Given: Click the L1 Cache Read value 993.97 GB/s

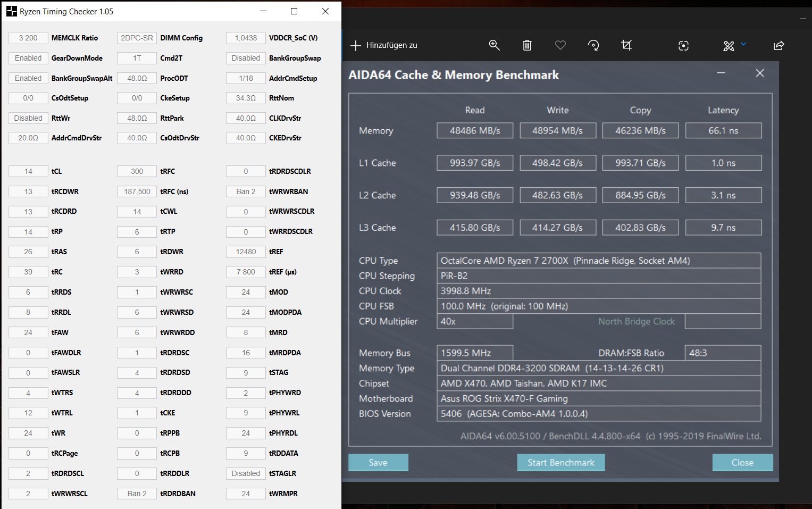Looking at the screenshot, I should 475,163.
